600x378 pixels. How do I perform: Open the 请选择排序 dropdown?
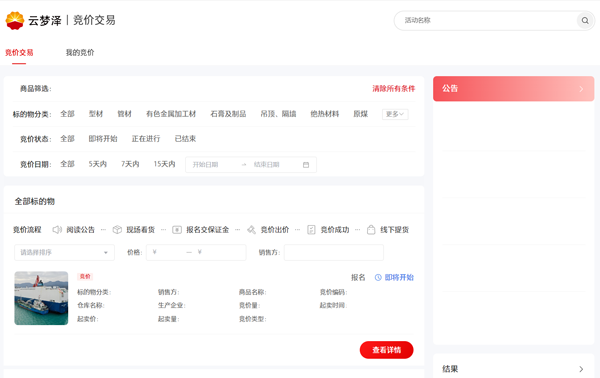coord(64,253)
